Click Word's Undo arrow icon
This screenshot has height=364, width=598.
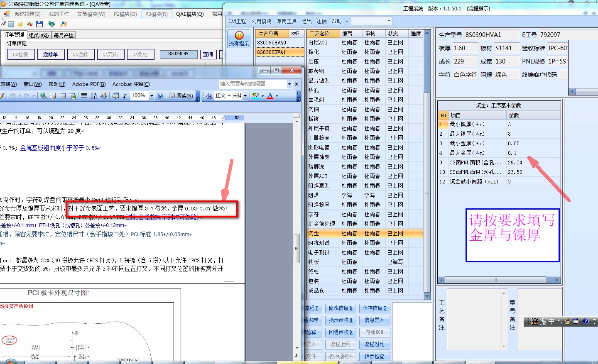(x=13, y=96)
